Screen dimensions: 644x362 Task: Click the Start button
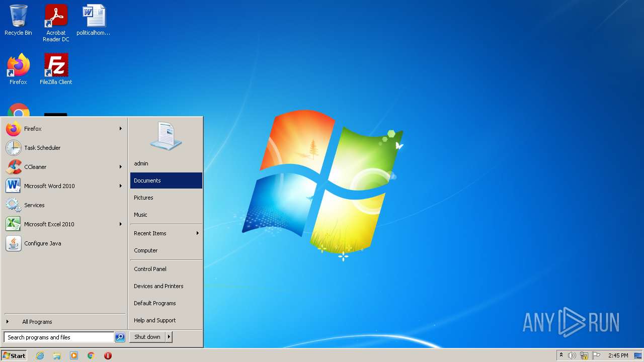[x=14, y=355]
